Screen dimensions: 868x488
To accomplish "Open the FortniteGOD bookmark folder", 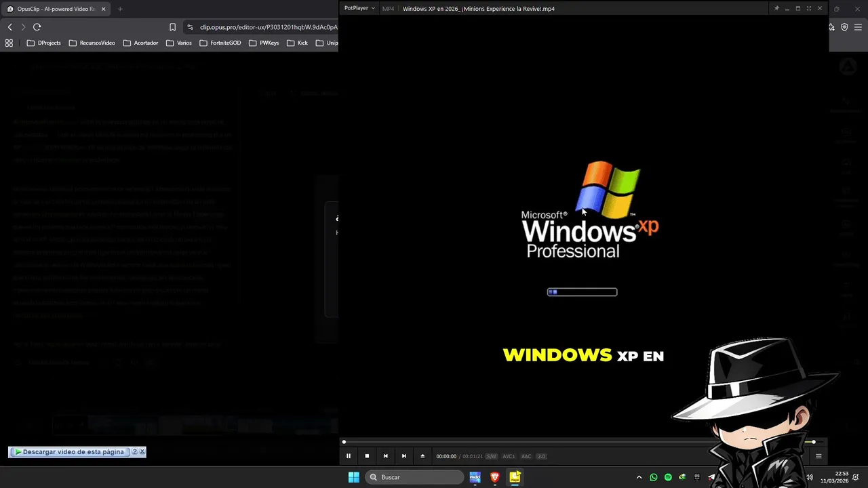I will tap(220, 43).
